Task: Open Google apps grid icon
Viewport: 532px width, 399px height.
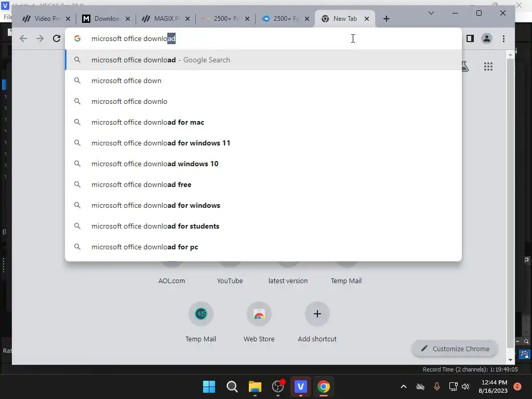Action: (x=488, y=66)
